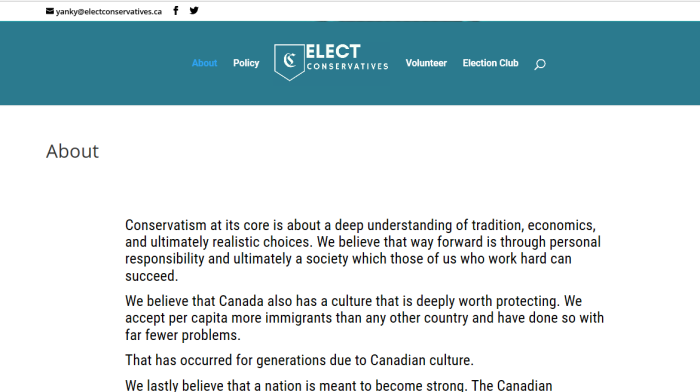Open the Facebook icon link
The image size is (700, 392).
tap(176, 11)
